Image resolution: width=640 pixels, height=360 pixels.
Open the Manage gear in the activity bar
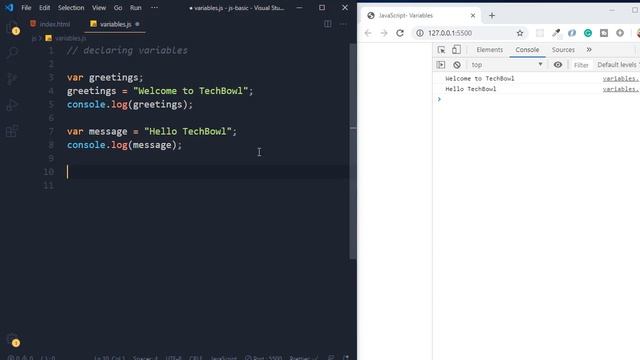pos(13,340)
